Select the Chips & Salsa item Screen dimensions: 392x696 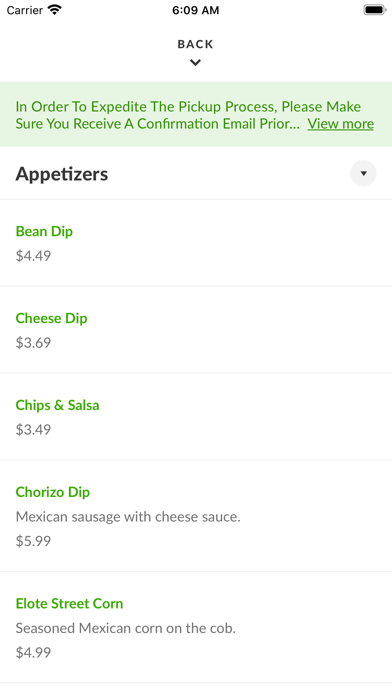click(x=196, y=417)
